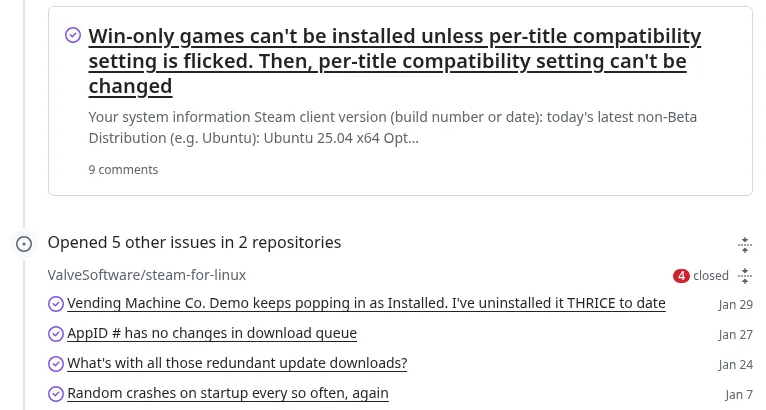This screenshot has width=766, height=410.
Task: Open the Vending Machine Co. Demo issue
Action: point(366,303)
